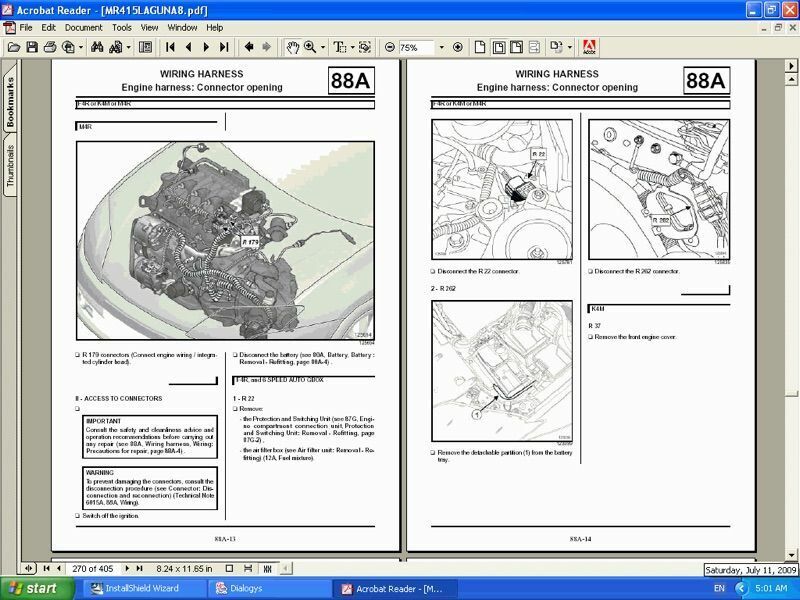Click the greyed Go to Next View arrow
Viewport: 800px width, 600px height.
[x=266, y=47]
